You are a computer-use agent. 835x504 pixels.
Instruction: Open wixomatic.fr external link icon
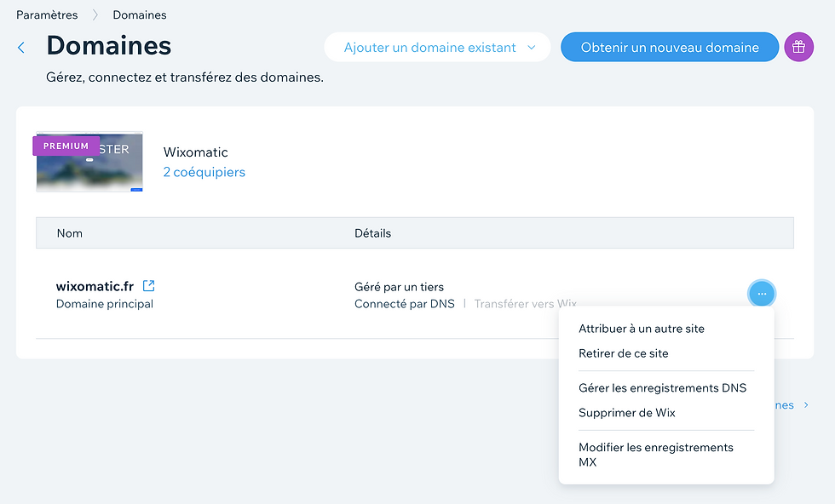pos(148,286)
